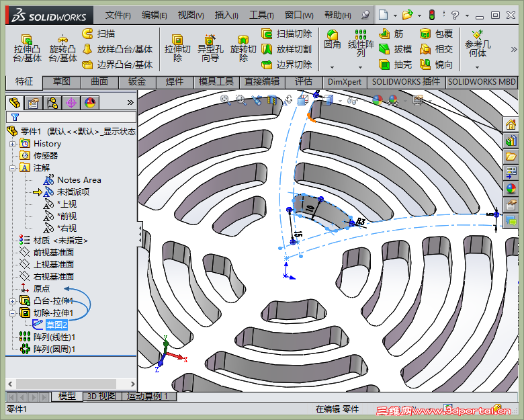Screen dimensions: 524x420
Task: Click the feature tree horizontal scrollbar
Action: (x=71, y=384)
